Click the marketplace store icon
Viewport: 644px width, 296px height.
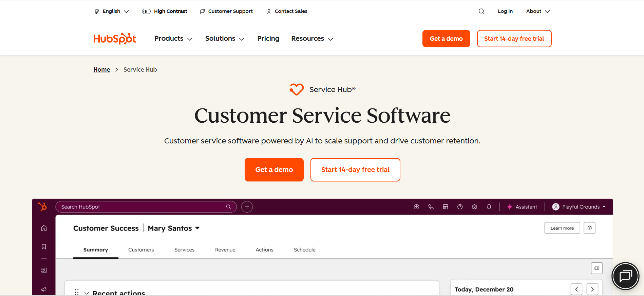click(446, 207)
